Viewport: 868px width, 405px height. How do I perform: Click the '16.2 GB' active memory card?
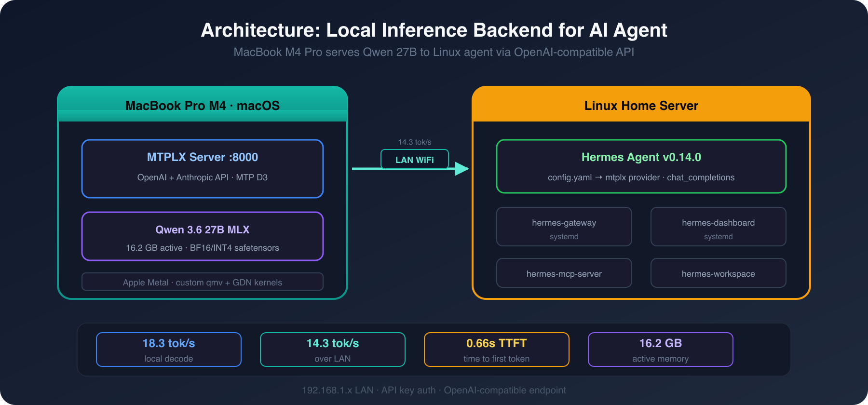point(661,350)
